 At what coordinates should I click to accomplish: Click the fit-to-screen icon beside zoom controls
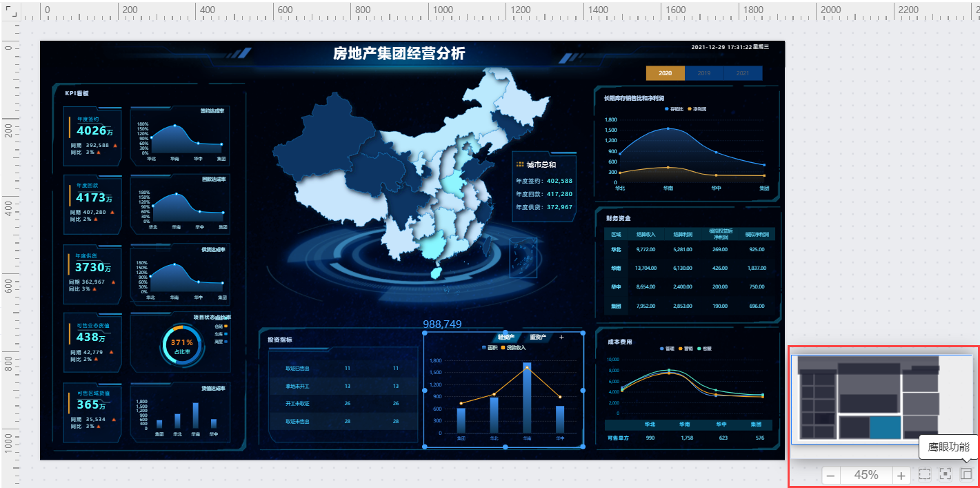tap(946, 475)
